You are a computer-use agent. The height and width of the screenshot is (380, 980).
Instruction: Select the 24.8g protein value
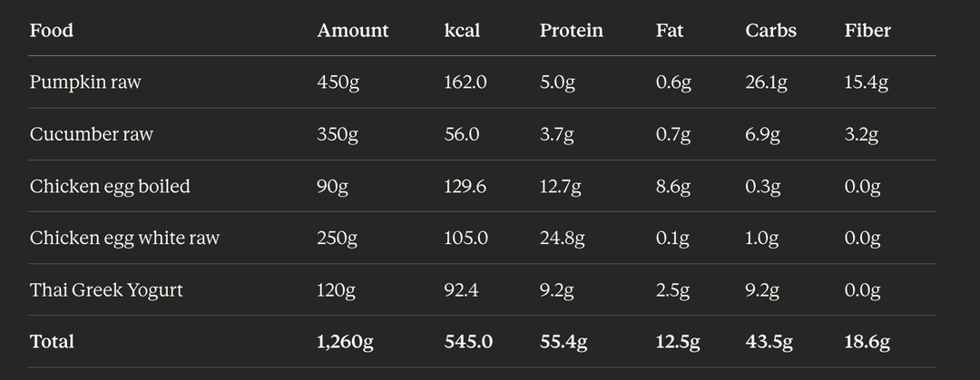coord(563,238)
